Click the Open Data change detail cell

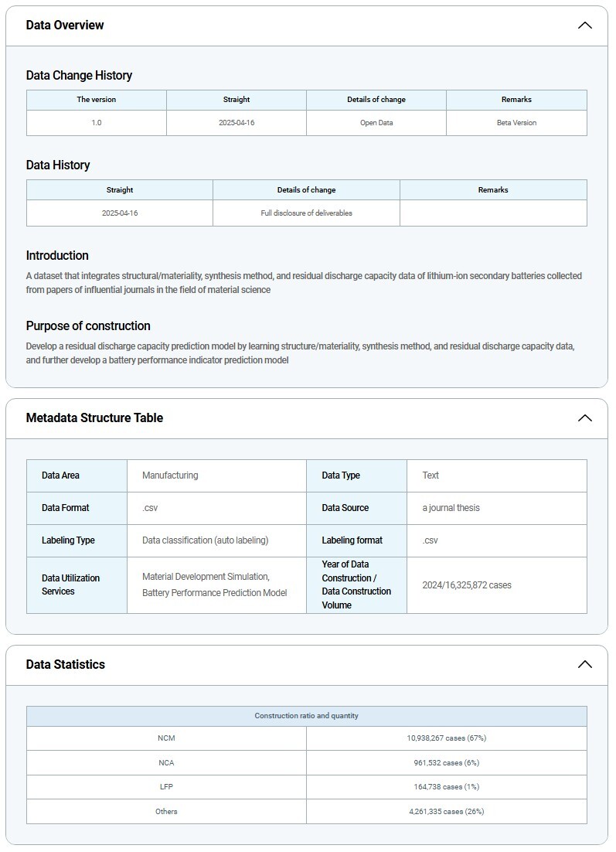coord(376,123)
